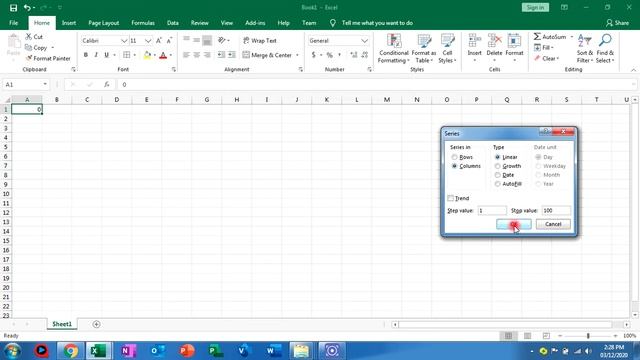640x360 pixels.
Task: Click the Share button
Action: [x=617, y=23]
